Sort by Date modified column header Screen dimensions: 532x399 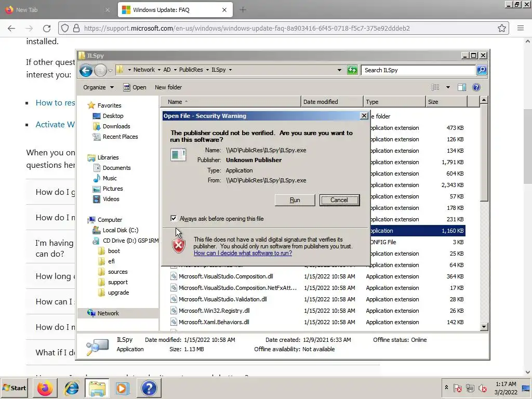[332, 102]
